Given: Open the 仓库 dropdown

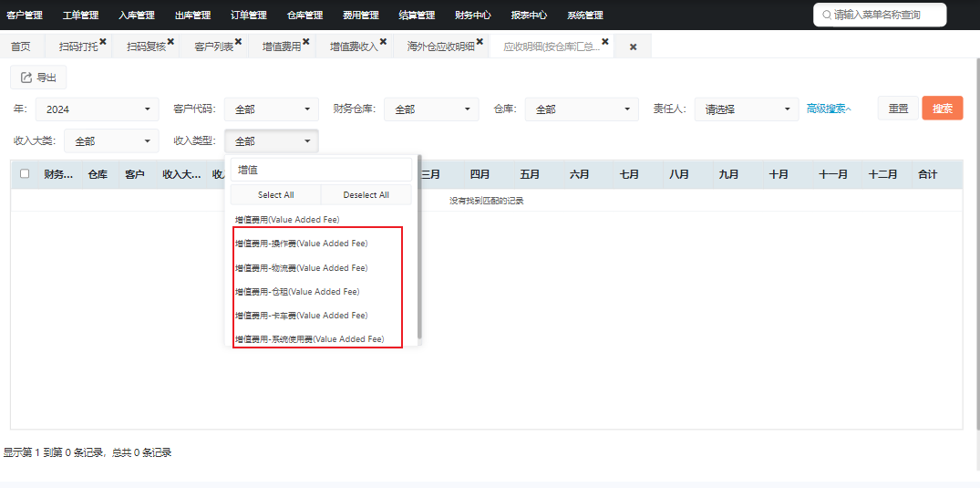Looking at the screenshot, I should pos(582,109).
